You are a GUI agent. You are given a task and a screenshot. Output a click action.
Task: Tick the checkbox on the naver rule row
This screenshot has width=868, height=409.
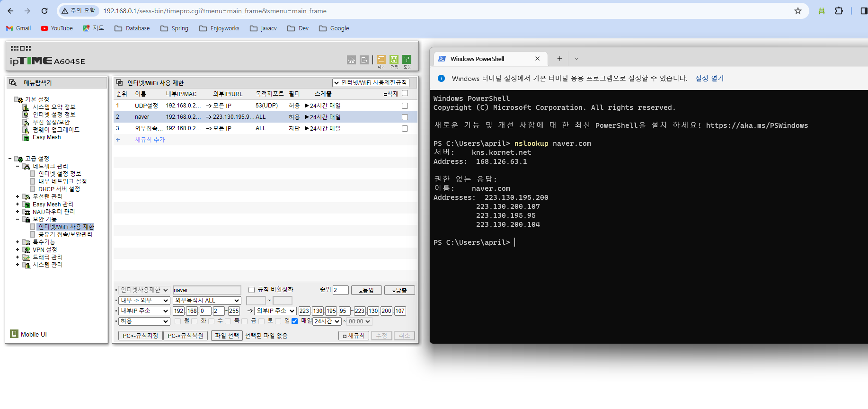pyautogui.click(x=405, y=117)
